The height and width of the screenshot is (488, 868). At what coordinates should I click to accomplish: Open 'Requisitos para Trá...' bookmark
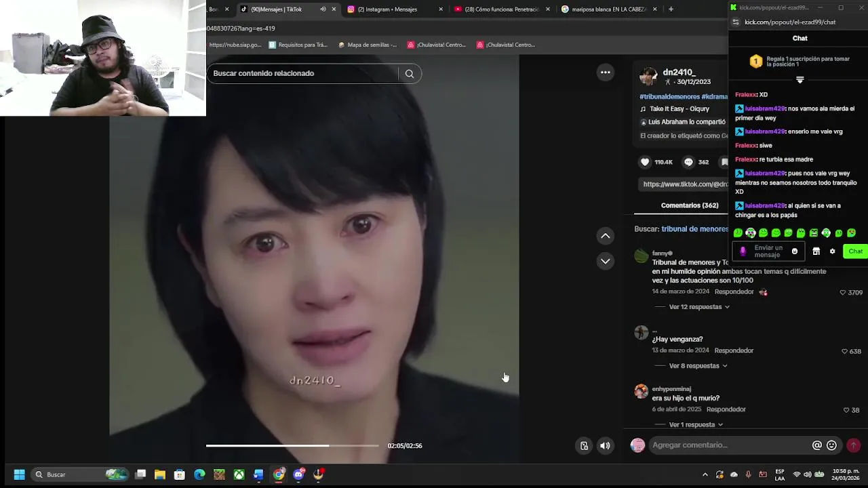(x=298, y=45)
